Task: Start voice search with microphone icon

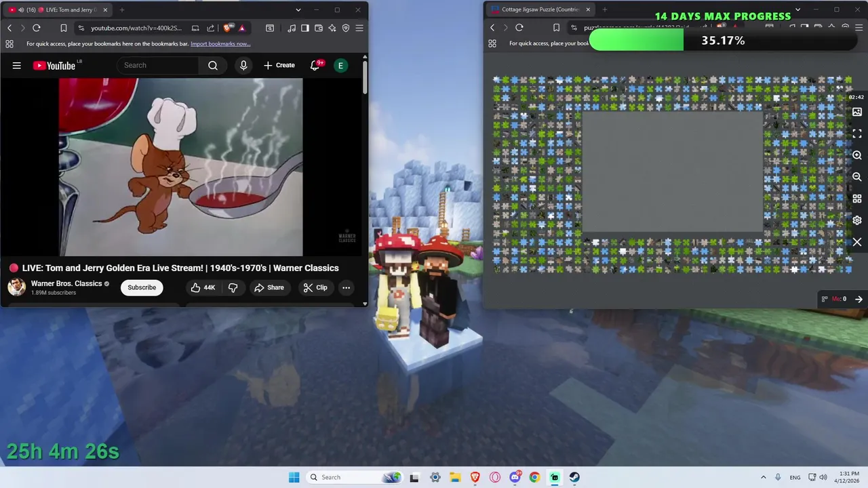Action: (x=243, y=65)
